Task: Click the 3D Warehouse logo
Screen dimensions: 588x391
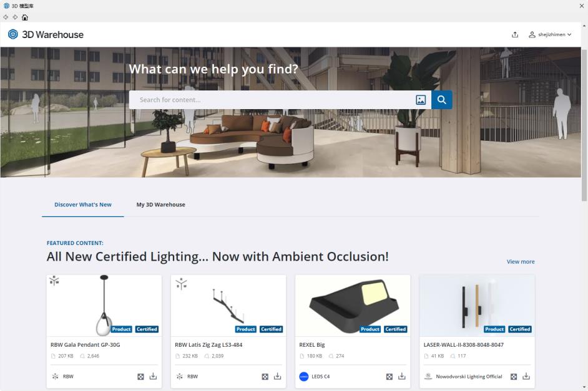Action: (46, 34)
